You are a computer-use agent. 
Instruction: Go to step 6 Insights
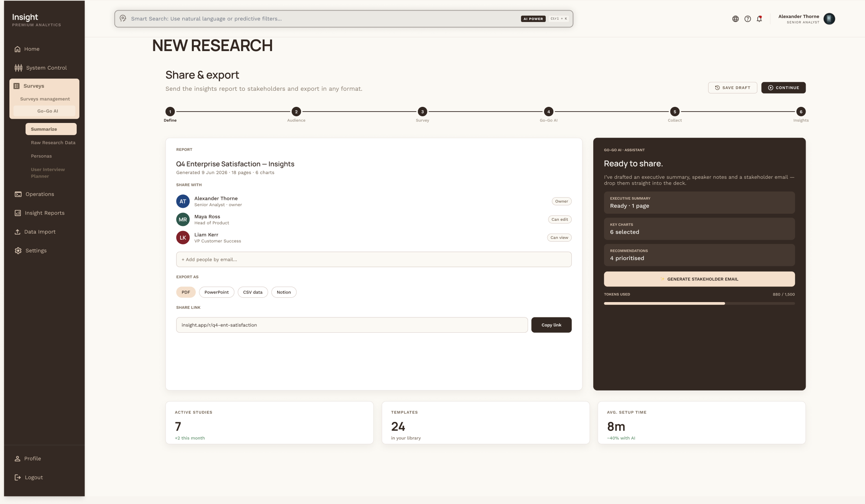coord(801,112)
